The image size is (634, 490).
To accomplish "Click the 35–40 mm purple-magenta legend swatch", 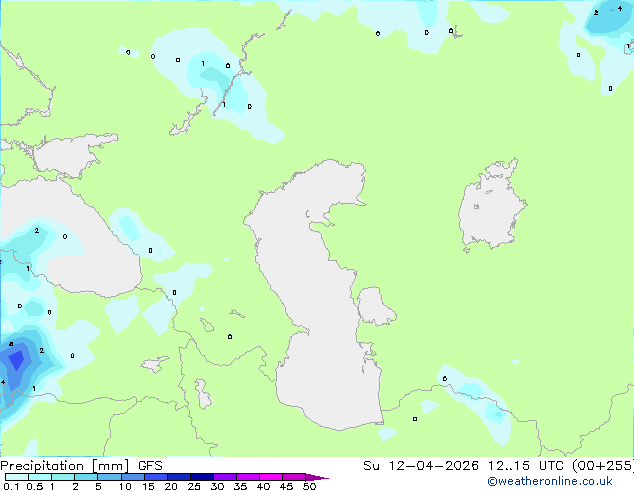I will [247, 477].
